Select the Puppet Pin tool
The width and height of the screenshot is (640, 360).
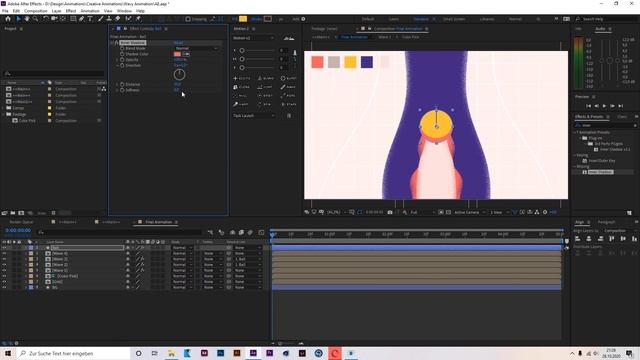click(138, 19)
